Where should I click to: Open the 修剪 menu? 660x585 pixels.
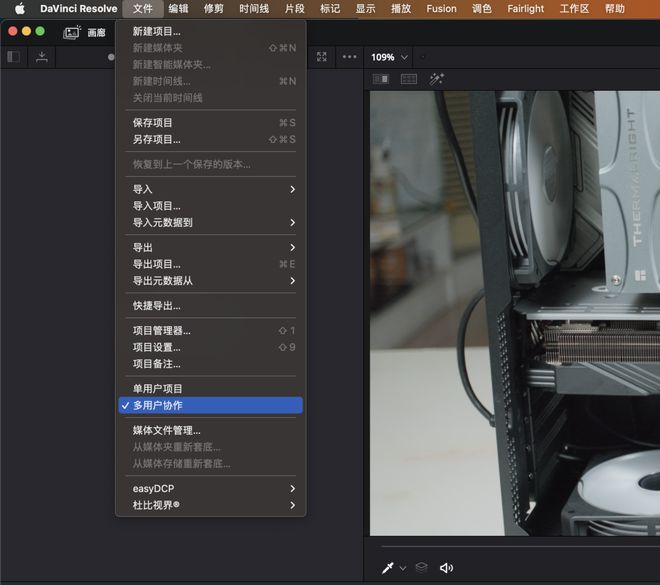click(214, 8)
